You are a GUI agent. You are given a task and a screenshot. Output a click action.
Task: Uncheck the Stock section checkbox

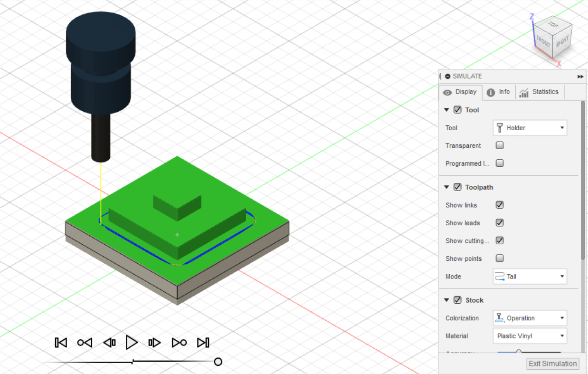pos(457,300)
